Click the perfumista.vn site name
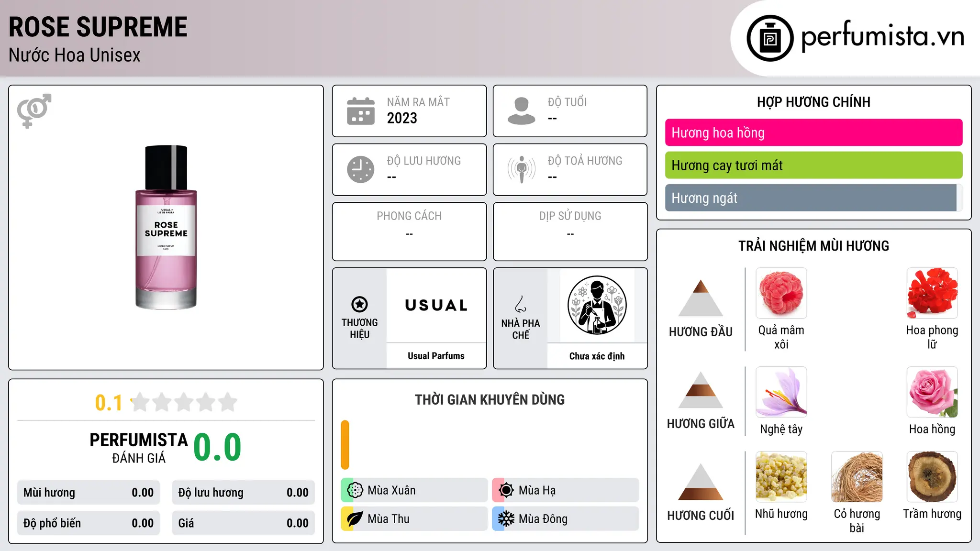The image size is (980, 551). [x=882, y=36]
